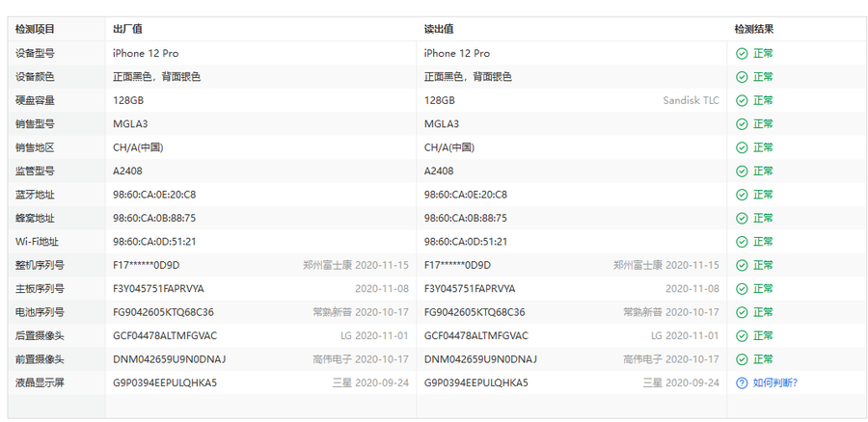Select the 硬盘容量 row label
This screenshot has width=868, height=422.
[x=35, y=100]
